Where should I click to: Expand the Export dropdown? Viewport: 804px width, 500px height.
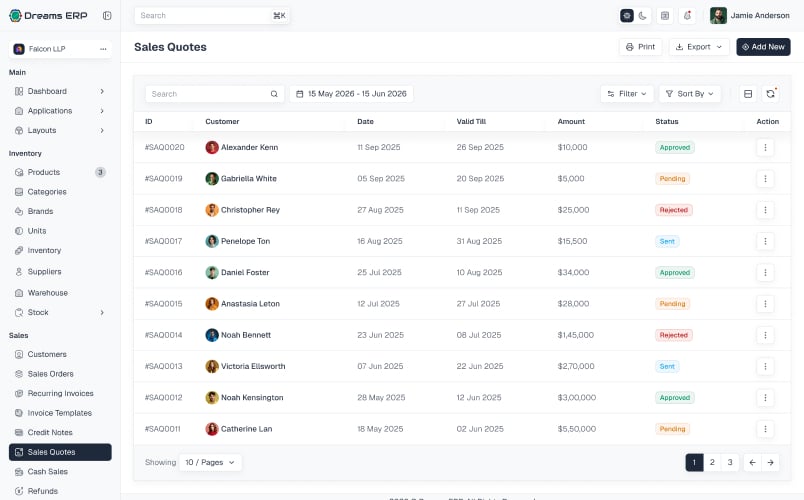[698, 47]
